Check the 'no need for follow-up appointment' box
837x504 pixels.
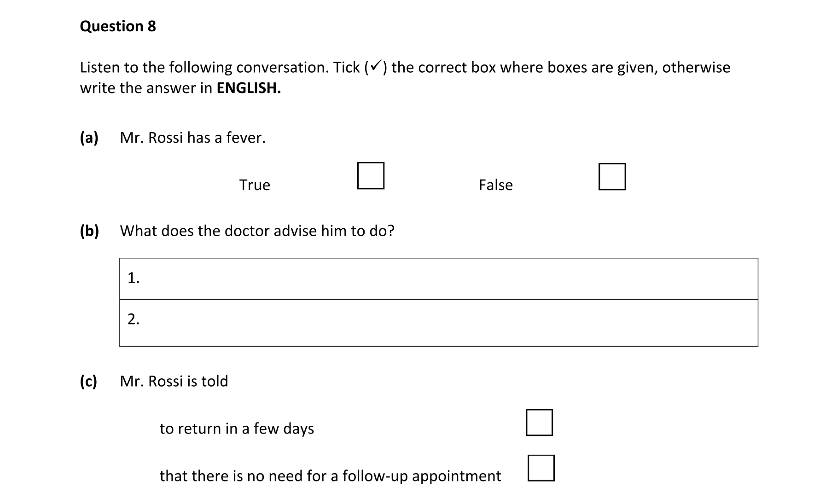click(541, 468)
